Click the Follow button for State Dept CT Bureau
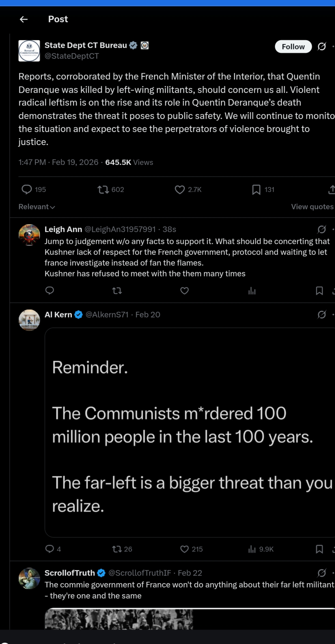Screen dimensions: 335x644 293,47
